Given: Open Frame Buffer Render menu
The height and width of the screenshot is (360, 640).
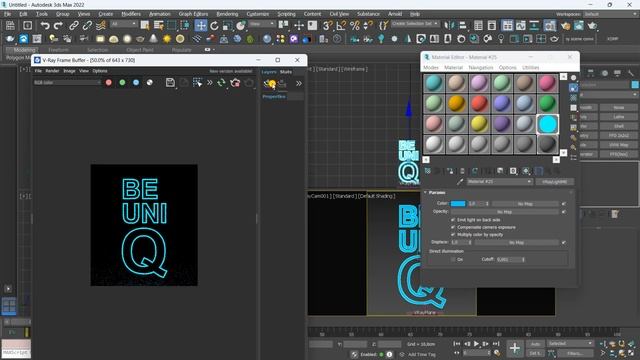Looking at the screenshot, I should tap(52, 71).
